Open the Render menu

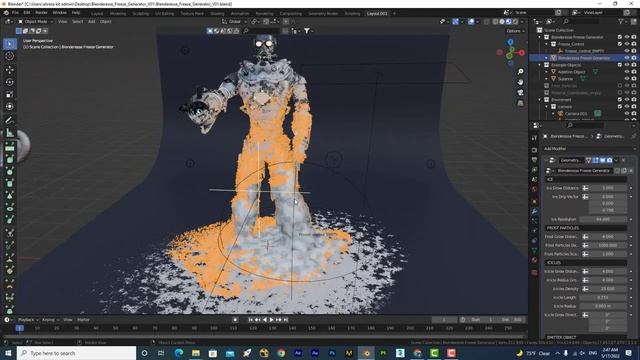point(41,13)
